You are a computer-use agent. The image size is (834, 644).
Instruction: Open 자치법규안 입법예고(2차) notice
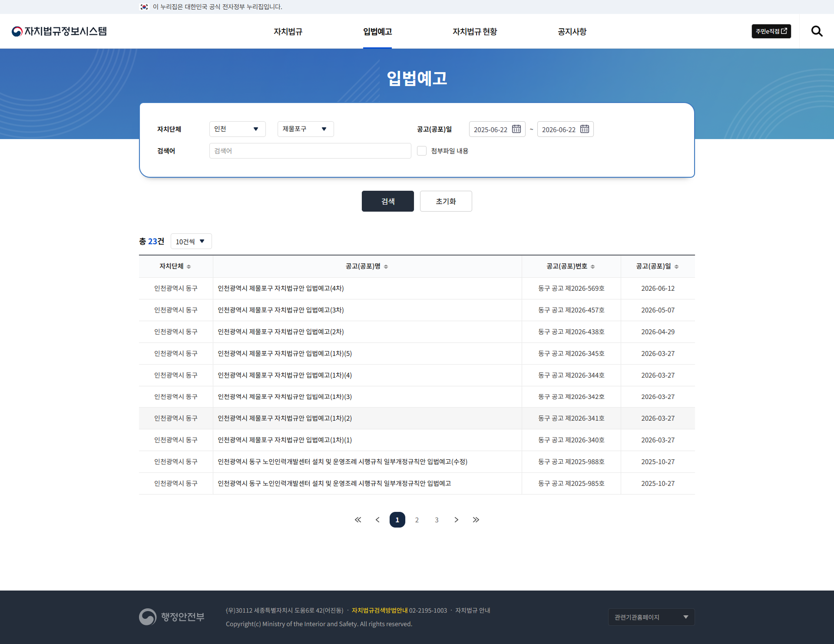click(x=281, y=332)
